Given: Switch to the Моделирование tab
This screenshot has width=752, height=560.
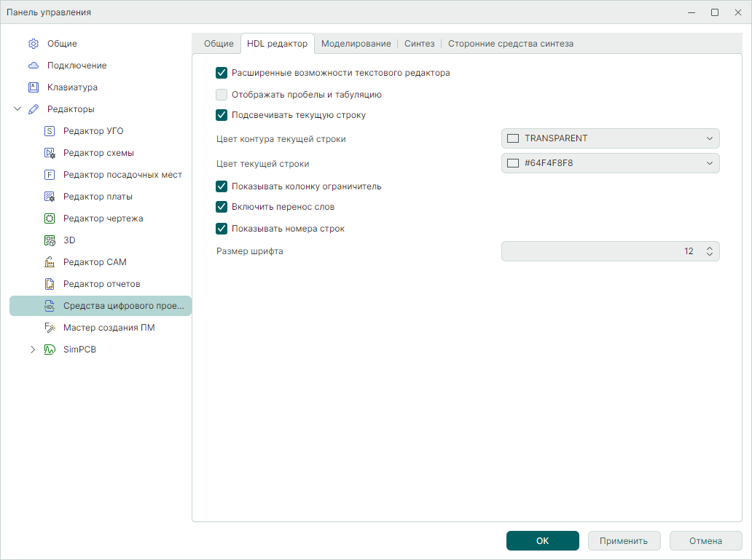Looking at the screenshot, I should point(356,44).
